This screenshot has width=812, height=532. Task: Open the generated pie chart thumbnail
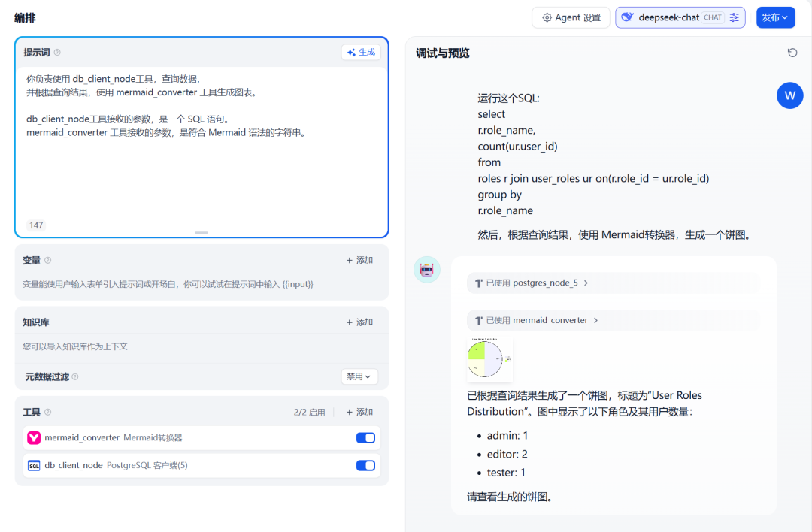489,359
